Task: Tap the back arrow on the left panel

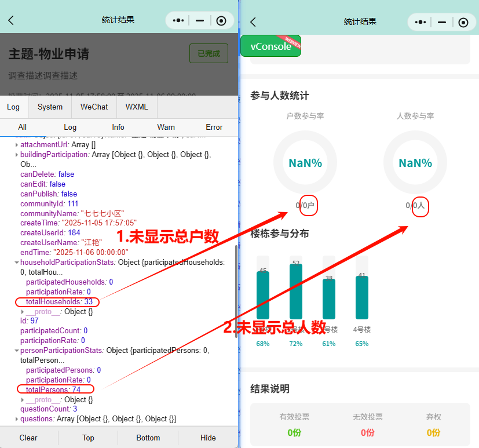Action: point(10,20)
